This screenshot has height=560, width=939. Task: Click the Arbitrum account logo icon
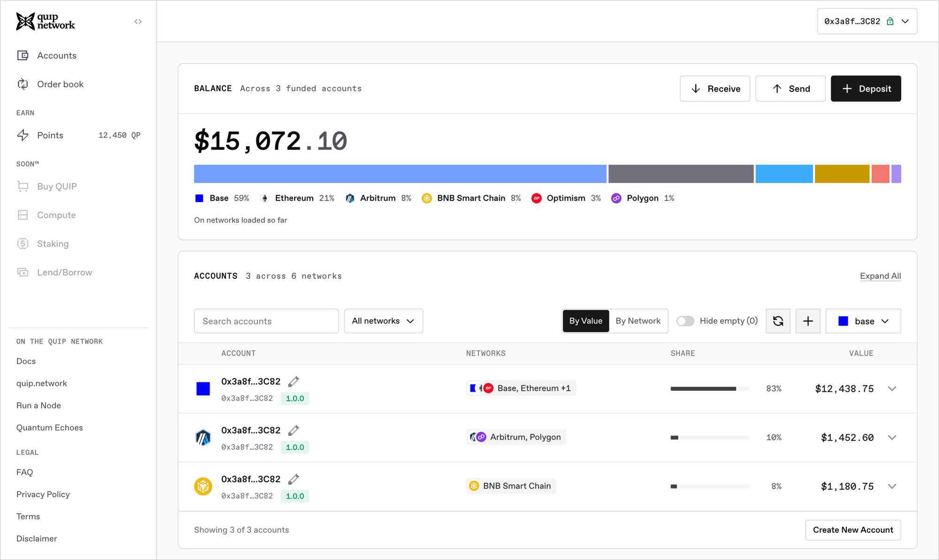[x=203, y=437]
